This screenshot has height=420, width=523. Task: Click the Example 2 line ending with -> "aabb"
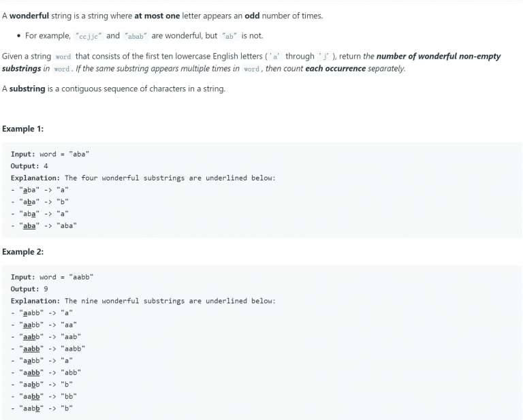point(48,349)
